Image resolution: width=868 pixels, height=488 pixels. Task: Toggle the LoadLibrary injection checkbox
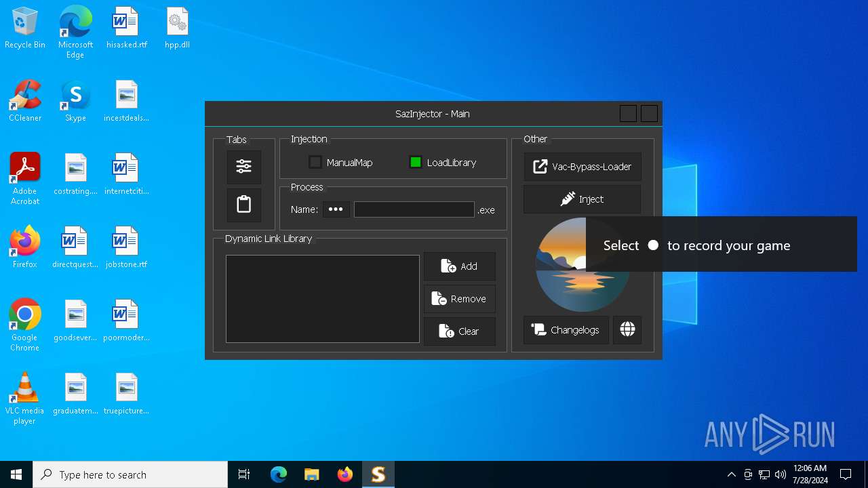coord(416,163)
